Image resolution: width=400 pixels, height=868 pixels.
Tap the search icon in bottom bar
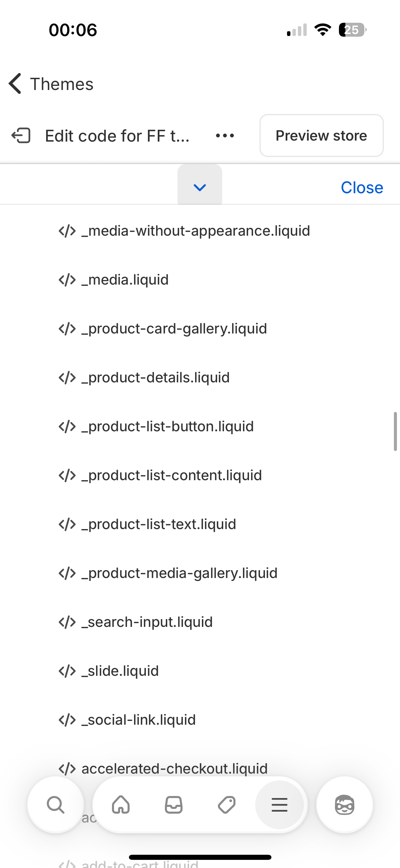pyautogui.click(x=56, y=804)
